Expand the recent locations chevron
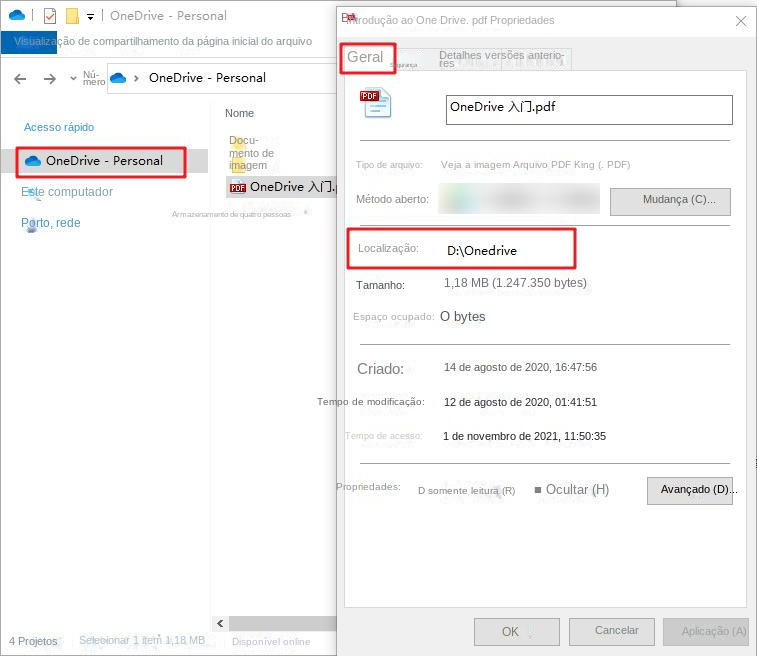The image size is (757, 656). click(73, 78)
